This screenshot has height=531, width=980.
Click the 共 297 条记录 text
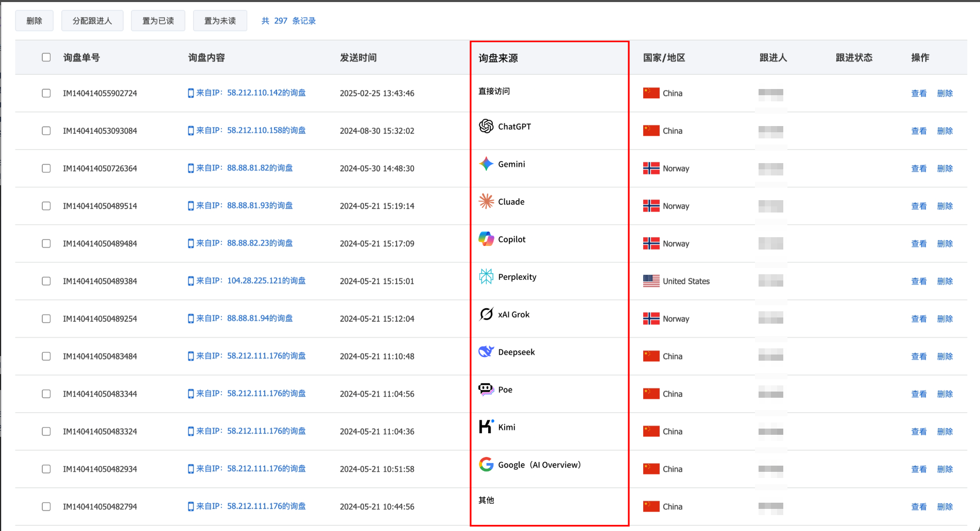288,21
